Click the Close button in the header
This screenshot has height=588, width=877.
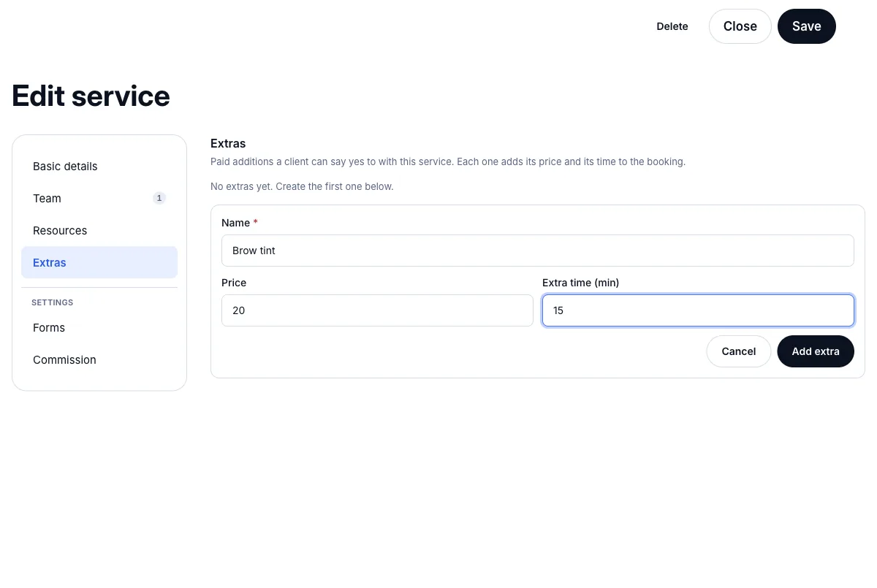740,26
